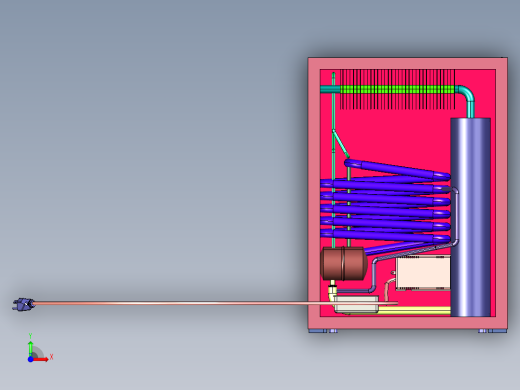520x390 pixels.
Task: Select the power plug at the cord end
Action: (23, 304)
